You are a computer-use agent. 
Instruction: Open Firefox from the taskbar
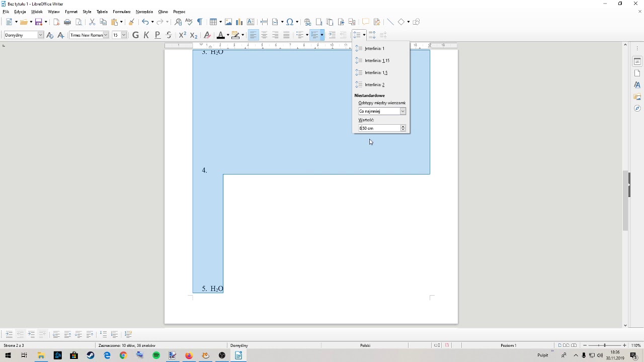point(189,355)
